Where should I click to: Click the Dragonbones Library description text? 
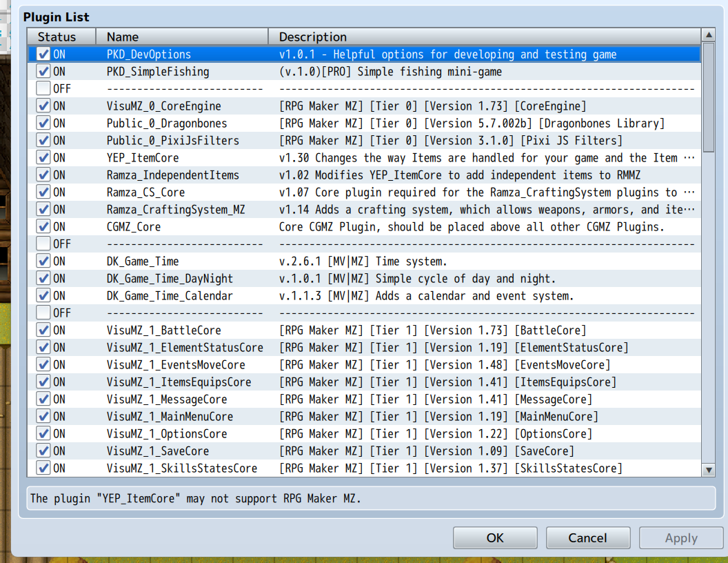(x=472, y=123)
